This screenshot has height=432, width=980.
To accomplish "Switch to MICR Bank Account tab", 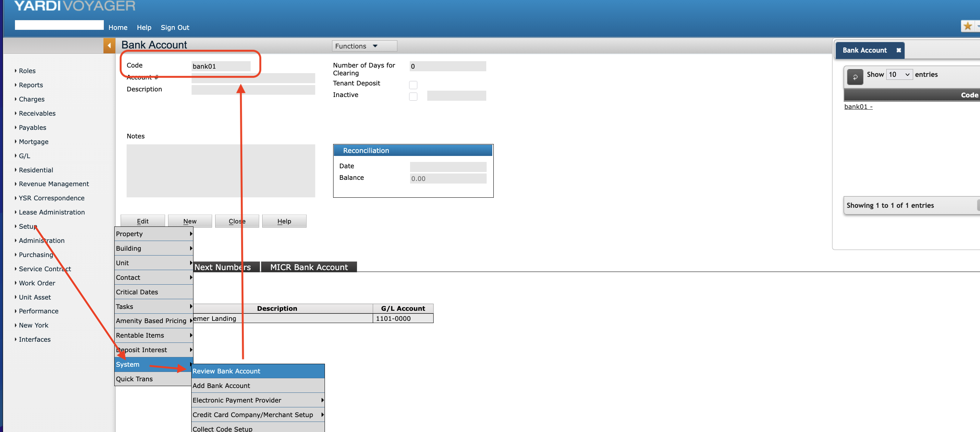I will 309,267.
